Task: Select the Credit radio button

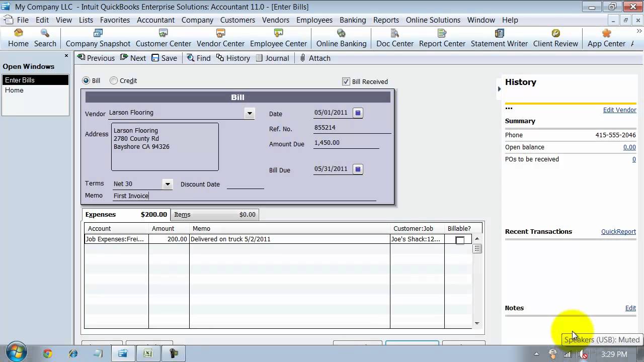Action: pos(114,80)
